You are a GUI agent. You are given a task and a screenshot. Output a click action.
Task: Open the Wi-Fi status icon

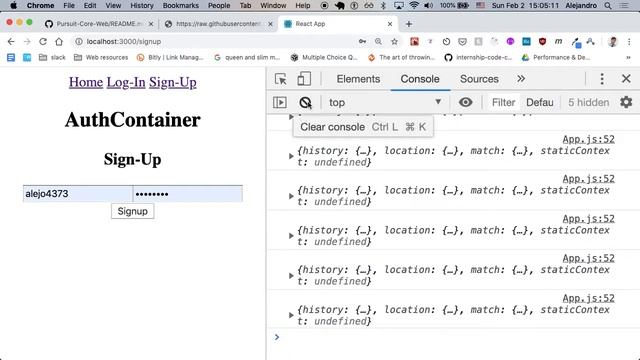pyautogui.click(x=413, y=6)
